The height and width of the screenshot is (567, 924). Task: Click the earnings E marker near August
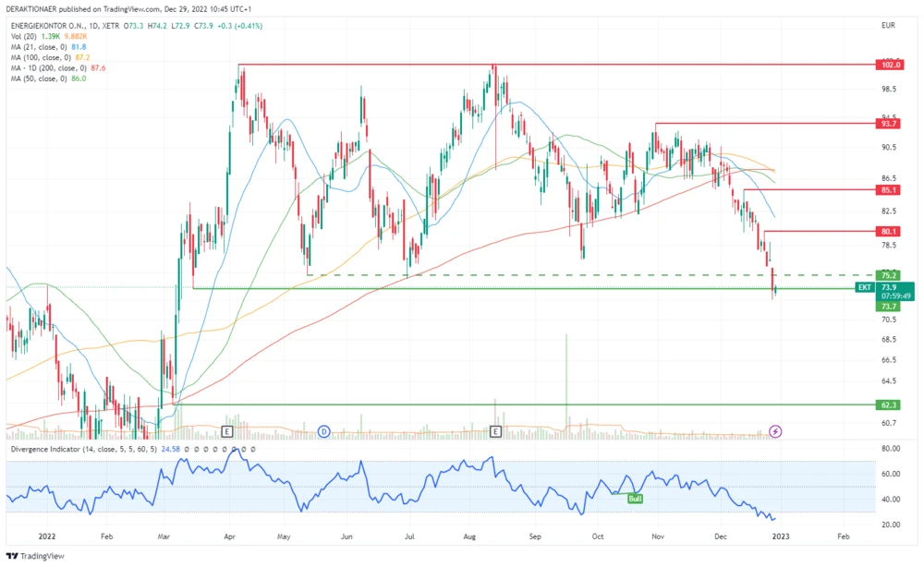(496, 431)
